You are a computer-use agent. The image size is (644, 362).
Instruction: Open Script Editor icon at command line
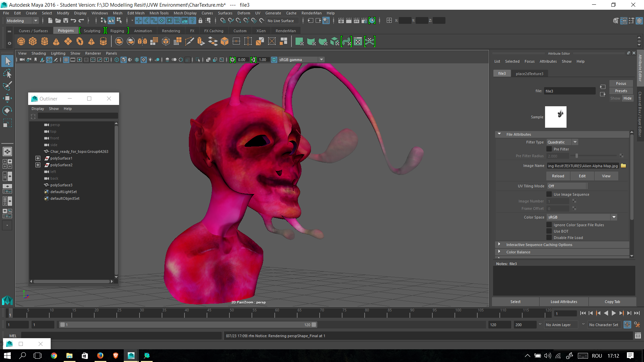coord(638,336)
